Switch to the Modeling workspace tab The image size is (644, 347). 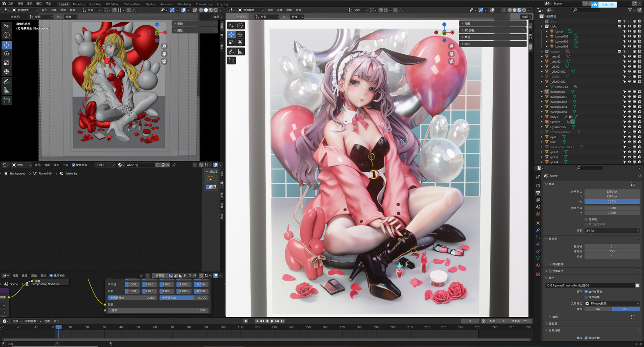(79, 4)
